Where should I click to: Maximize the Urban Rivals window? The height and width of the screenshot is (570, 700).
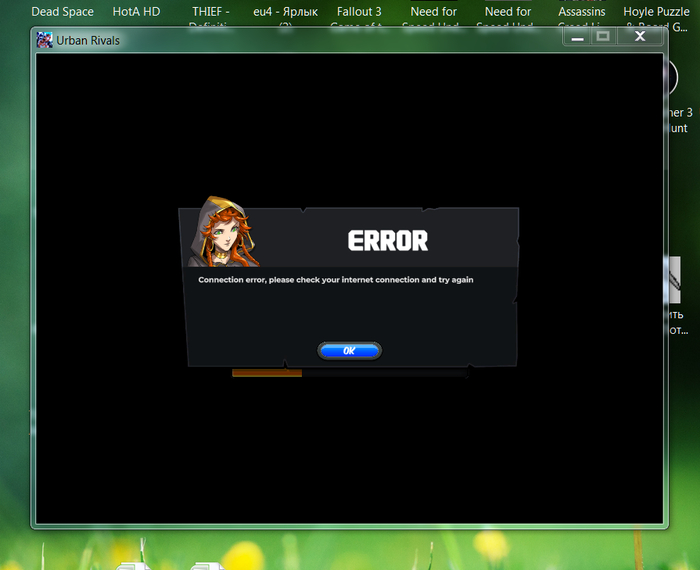point(603,37)
